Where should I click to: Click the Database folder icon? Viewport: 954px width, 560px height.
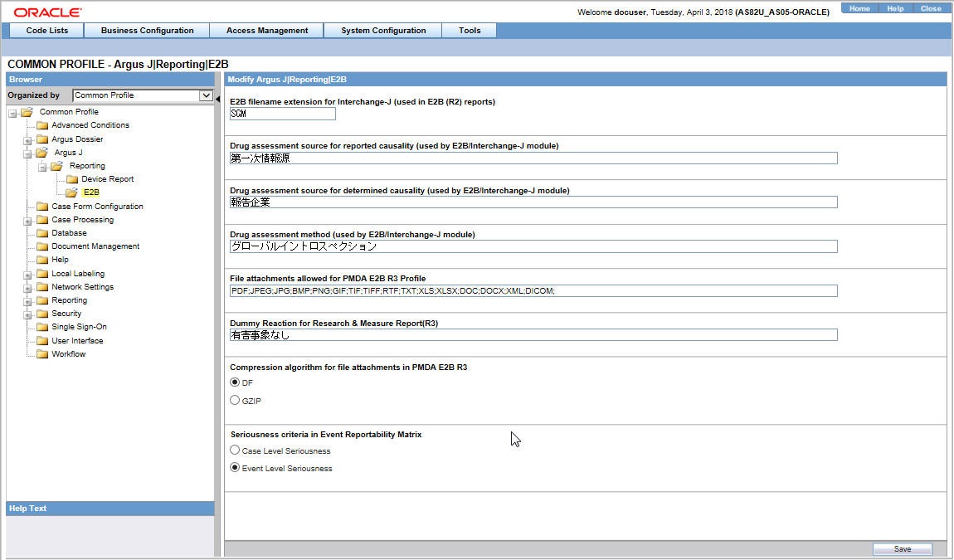[42, 233]
